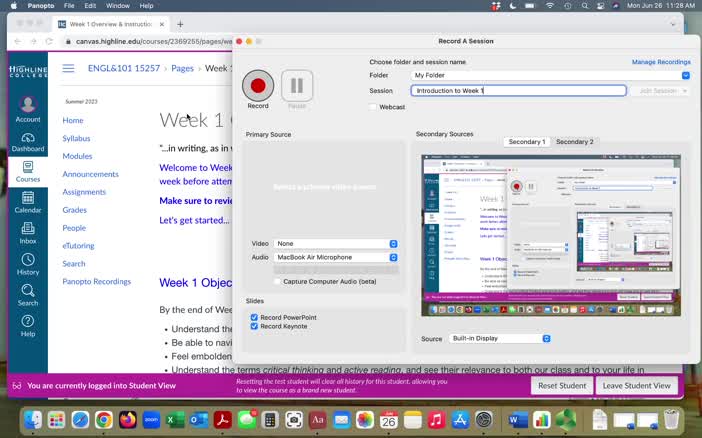The height and width of the screenshot is (438, 702).
Task: Open Microsoft Word from the Dock
Action: point(517,420)
